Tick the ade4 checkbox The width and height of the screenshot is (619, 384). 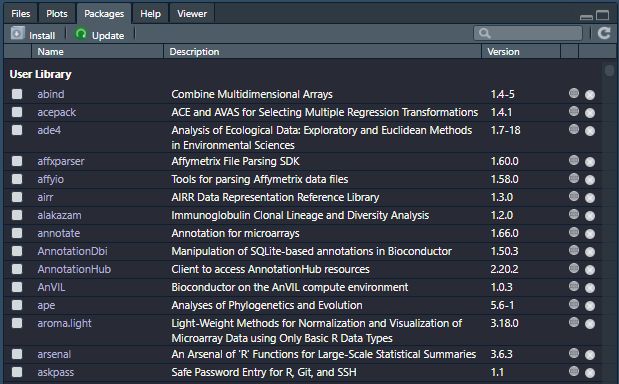17,130
